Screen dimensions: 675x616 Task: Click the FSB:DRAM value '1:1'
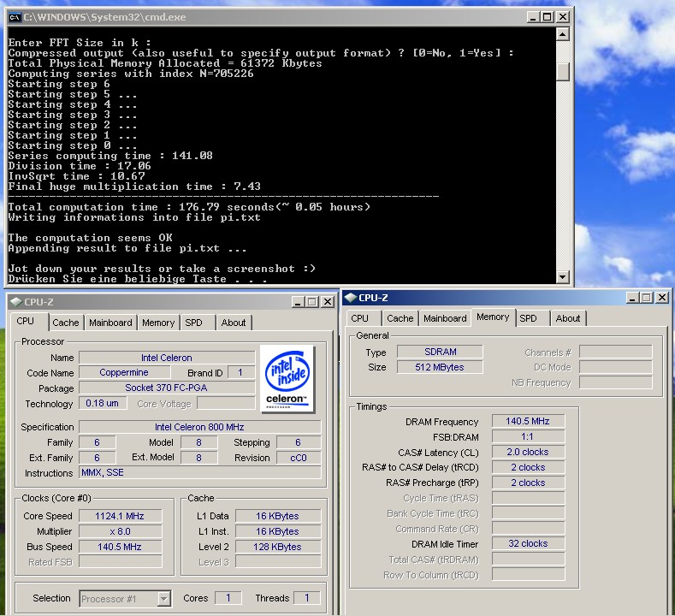528,436
